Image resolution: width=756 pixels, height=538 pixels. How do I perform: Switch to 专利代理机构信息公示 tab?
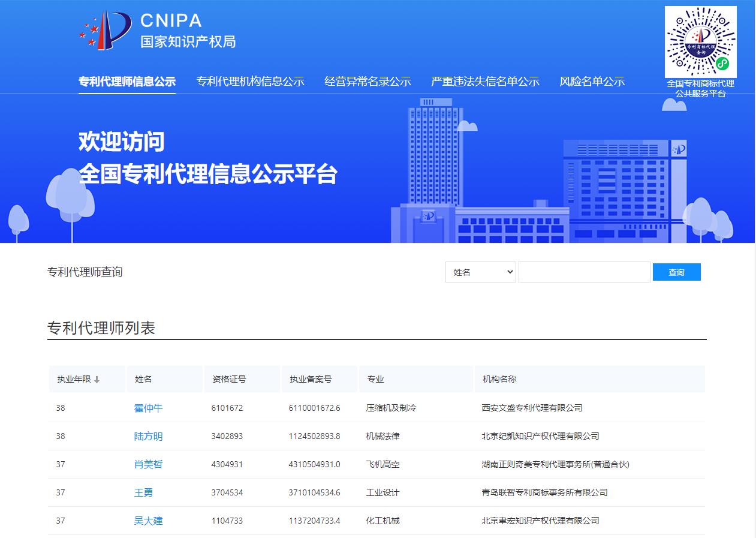click(x=250, y=82)
